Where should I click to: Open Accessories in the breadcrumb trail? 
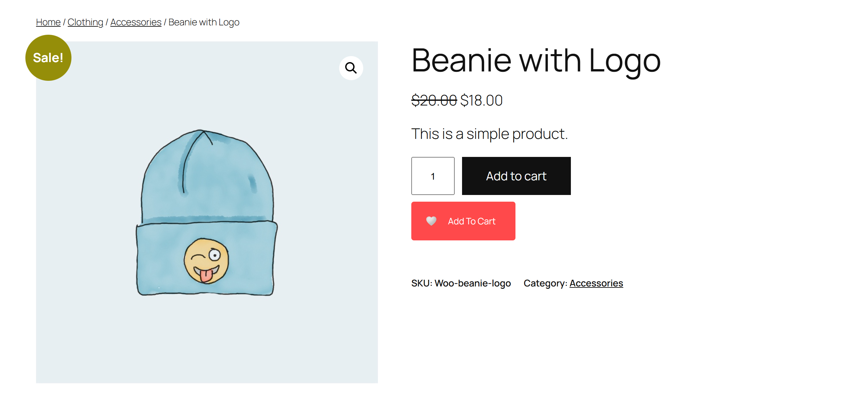(x=136, y=22)
